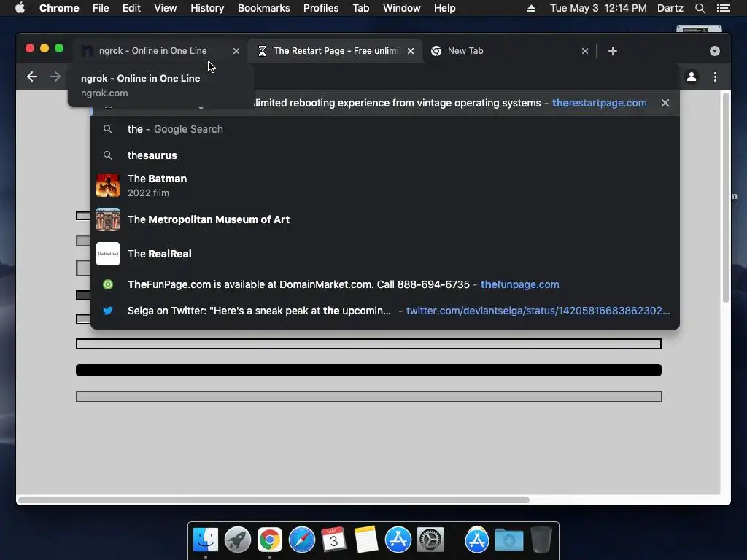This screenshot has width=747, height=560.
Task: Select the 'thesaurus' search suggestion
Action: point(385,155)
